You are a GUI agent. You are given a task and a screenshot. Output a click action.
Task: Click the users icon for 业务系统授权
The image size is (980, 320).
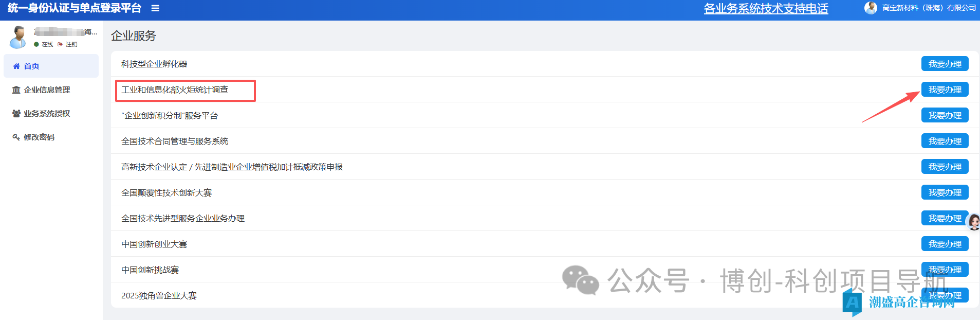click(16, 114)
